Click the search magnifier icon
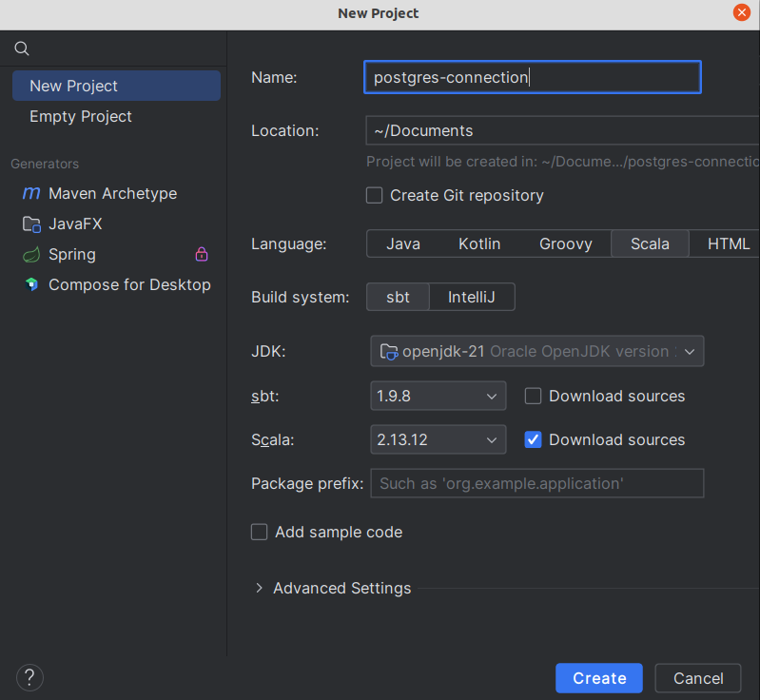The width and height of the screenshot is (760, 700). pyautogui.click(x=22, y=49)
